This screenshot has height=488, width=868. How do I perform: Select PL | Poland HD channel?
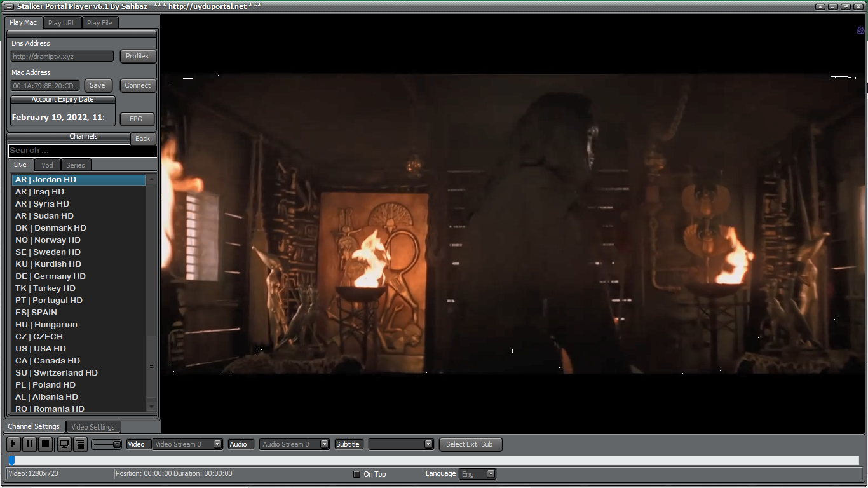click(x=79, y=385)
